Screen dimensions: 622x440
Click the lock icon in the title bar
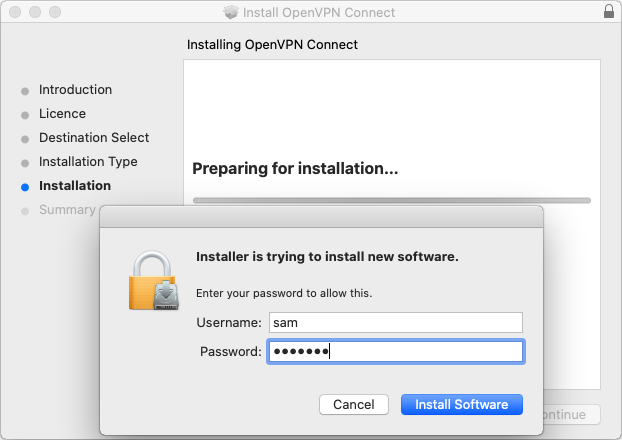tap(610, 13)
